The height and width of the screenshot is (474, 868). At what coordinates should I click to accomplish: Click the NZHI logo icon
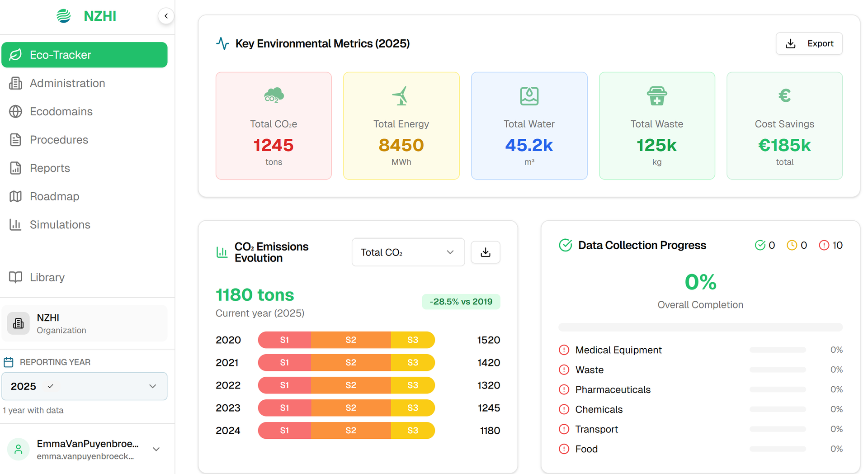click(x=64, y=16)
